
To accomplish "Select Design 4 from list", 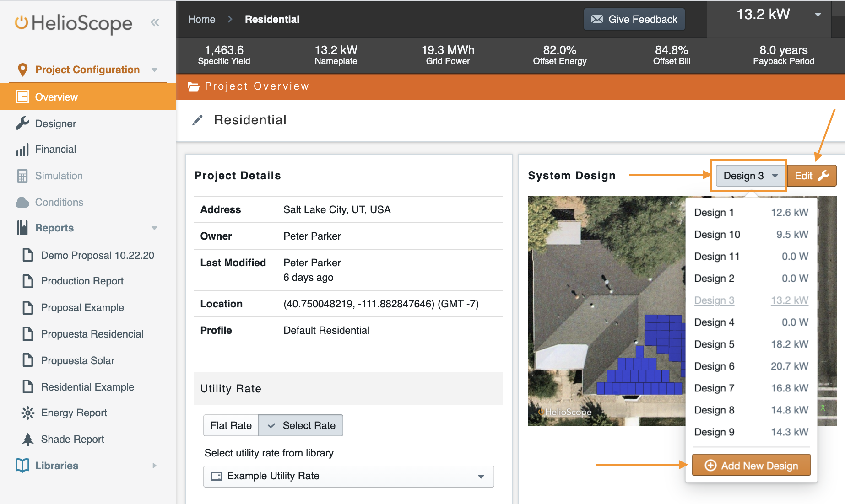I will [x=751, y=322].
